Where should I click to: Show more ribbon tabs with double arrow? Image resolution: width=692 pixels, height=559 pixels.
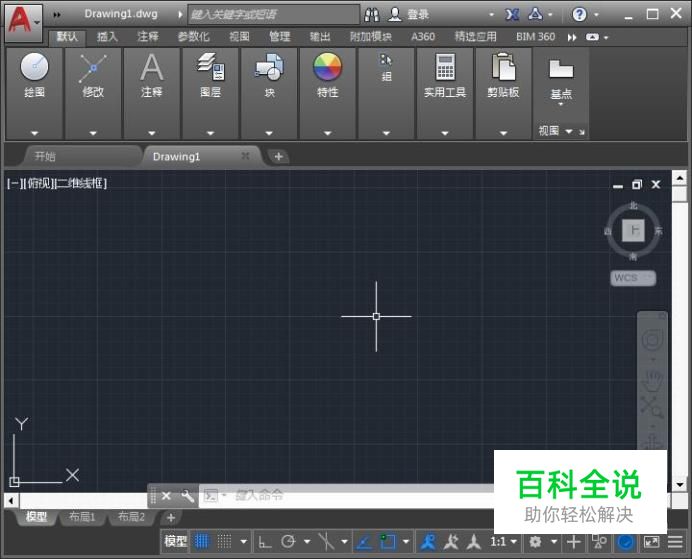click(572, 38)
